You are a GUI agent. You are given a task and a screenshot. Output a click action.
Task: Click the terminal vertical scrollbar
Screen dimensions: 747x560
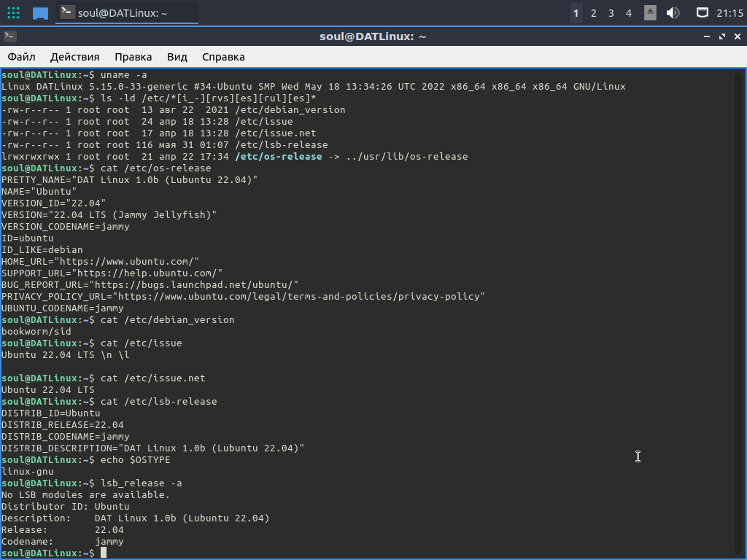coord(739,314)
